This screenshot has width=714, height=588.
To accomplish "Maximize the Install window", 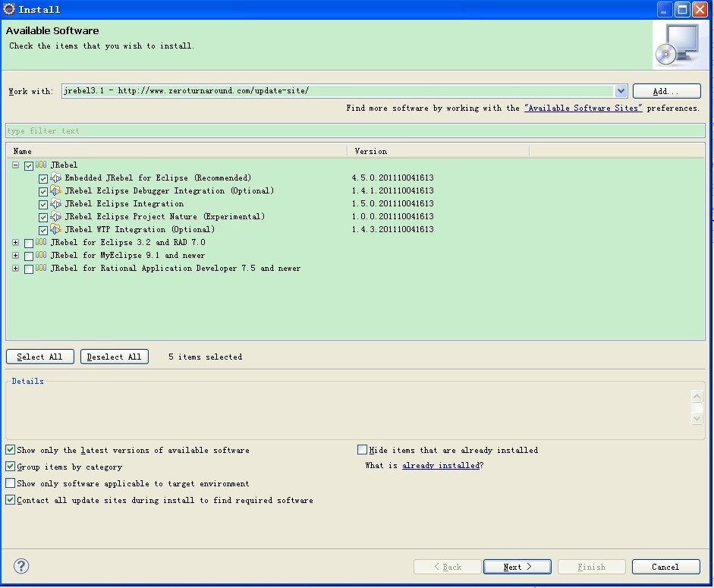I will point(682,9).
